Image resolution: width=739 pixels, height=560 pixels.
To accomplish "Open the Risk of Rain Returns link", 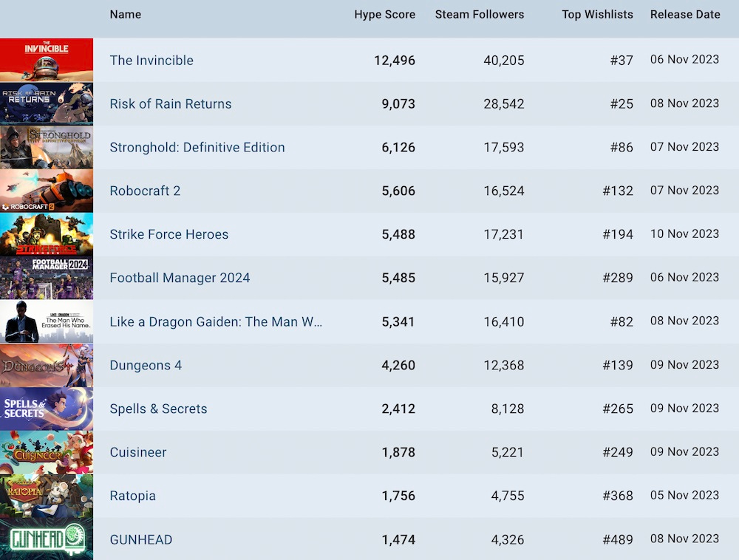I will coord(171,103).
